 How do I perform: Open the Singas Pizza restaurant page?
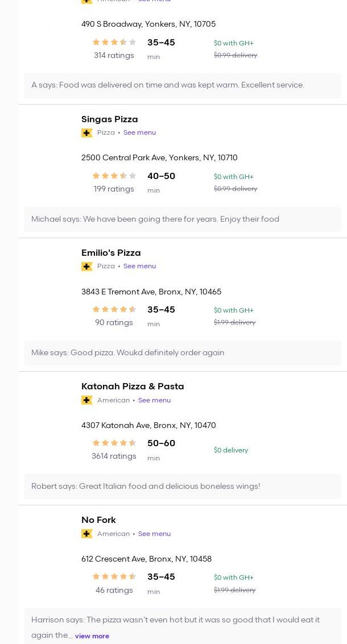click(x=110, y=119)
